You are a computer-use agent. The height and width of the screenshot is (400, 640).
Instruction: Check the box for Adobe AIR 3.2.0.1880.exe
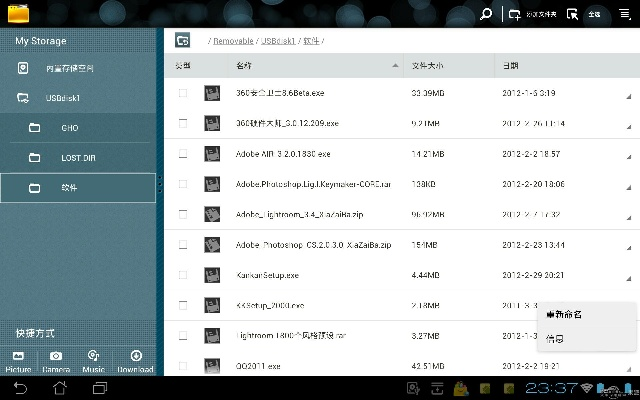pyautogui.click(x=182, y=154)
